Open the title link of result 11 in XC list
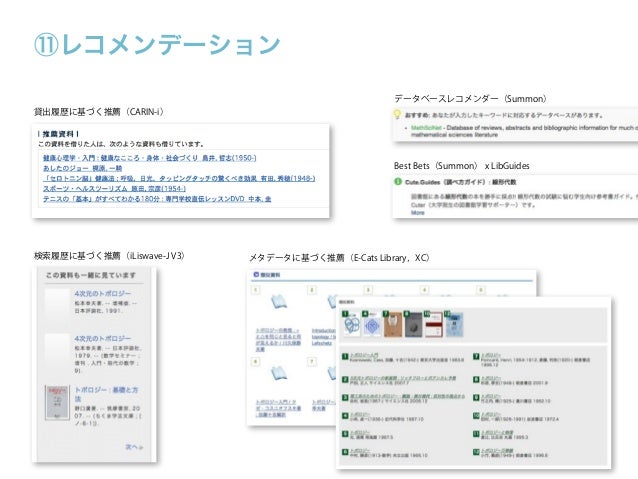Viewport: 638px width, 479px height. pos(497,432)
